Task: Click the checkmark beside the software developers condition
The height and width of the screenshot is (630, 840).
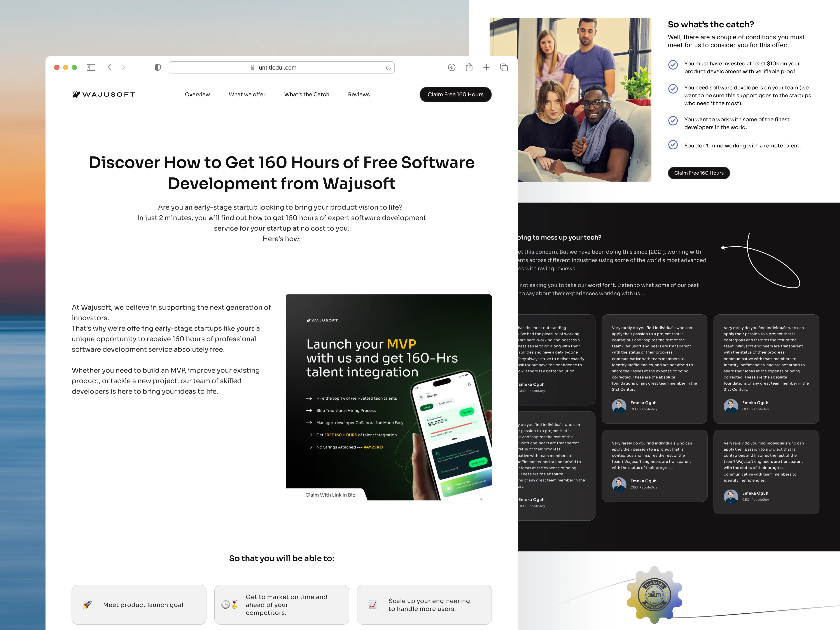Action: pyautogui.click(x=673, y=88)
